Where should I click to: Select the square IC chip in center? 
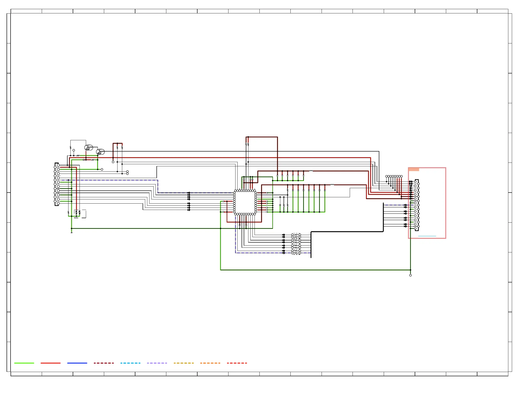pyautogui.click(x=245, y=203)
